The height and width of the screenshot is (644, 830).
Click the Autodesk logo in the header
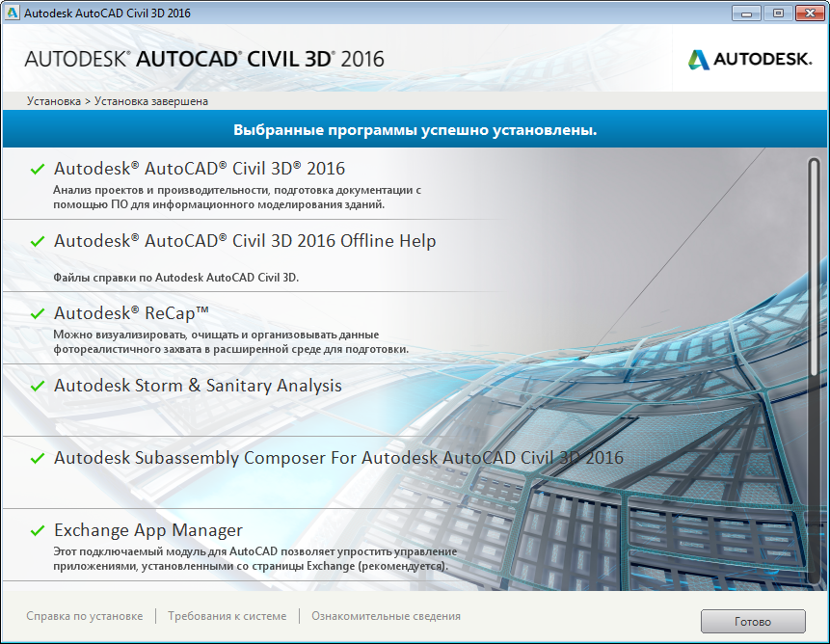(750, 59)
